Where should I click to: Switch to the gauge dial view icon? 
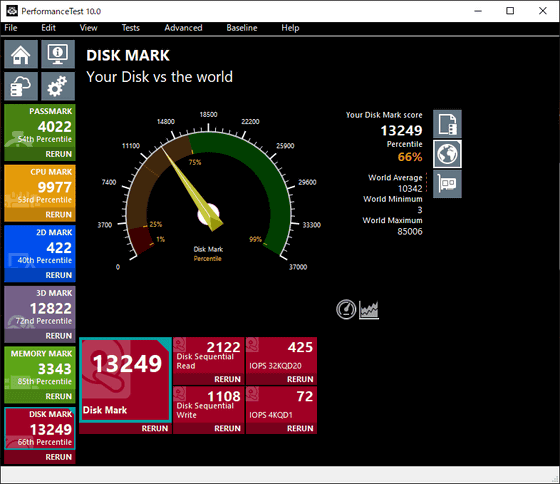tap(346, 309)
